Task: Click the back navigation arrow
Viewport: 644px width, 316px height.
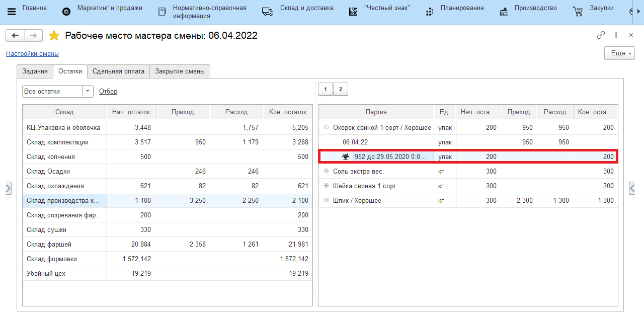Action: 15,35
